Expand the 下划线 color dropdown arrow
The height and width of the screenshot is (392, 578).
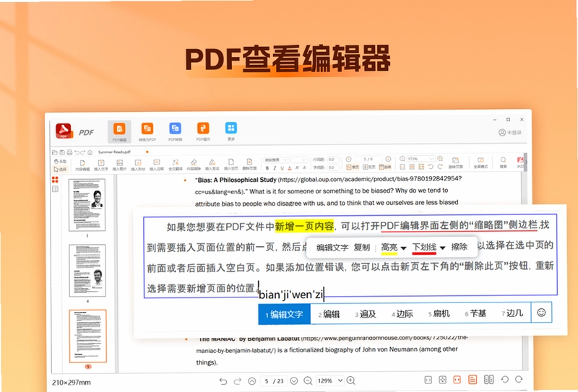[442, 248]
